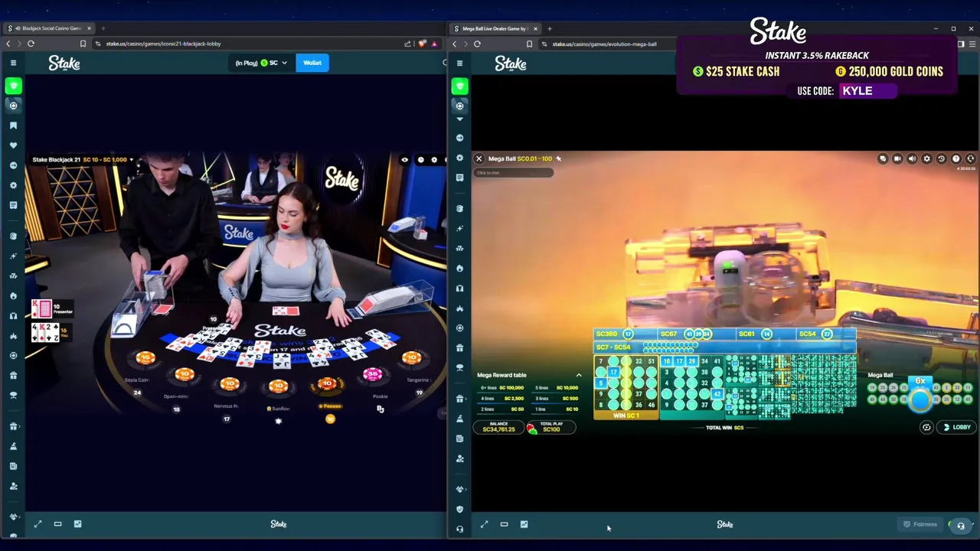Reload the Blackjack browser page
Viewport: 980px width, 551px height.
[31, 44]
